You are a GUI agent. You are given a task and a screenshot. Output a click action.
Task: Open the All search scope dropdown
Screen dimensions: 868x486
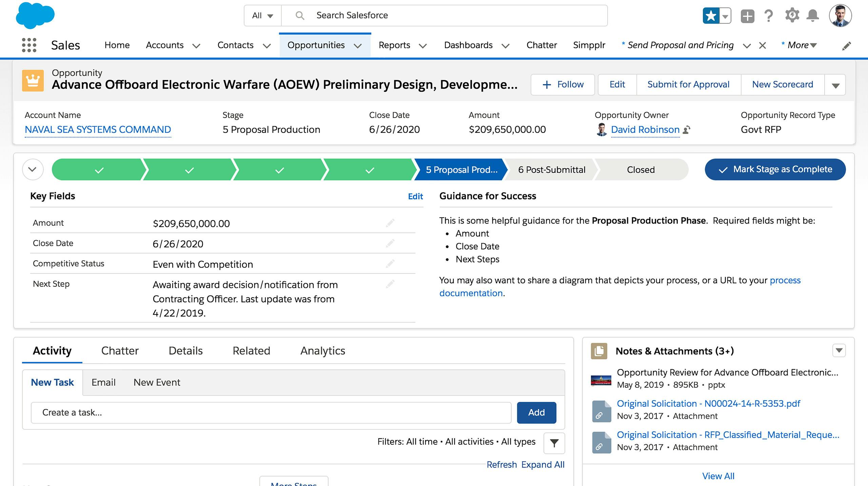tap(262, 16)
